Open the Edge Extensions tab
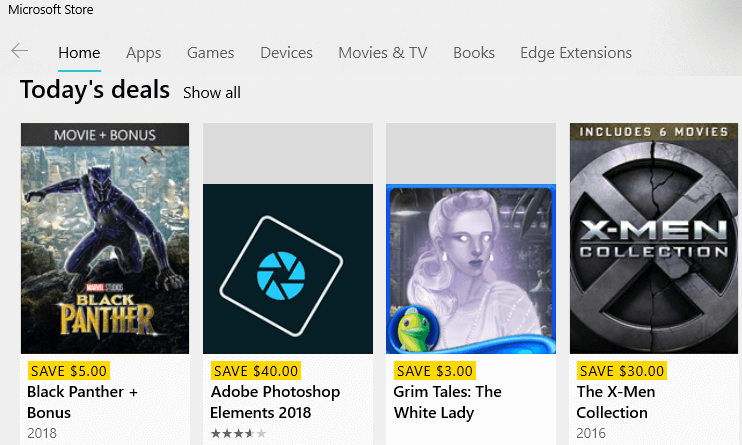The image size is (742, 445). (x=576, y=53)
